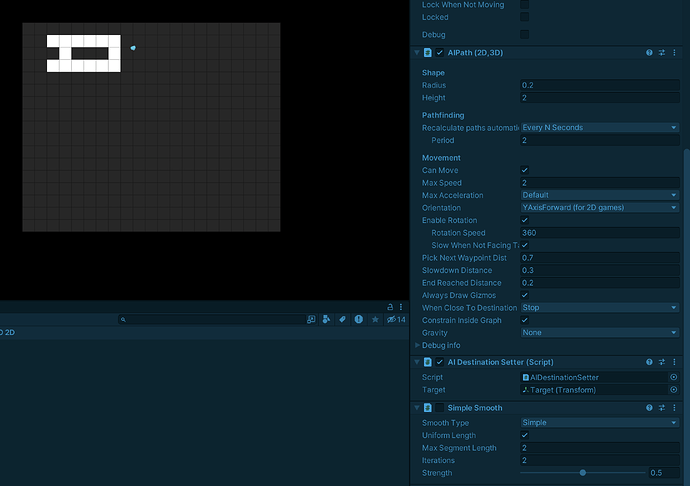This screenshot has height=486, width=690.
Task: Click the favorites star icon
Action: [x=375, y=320]
